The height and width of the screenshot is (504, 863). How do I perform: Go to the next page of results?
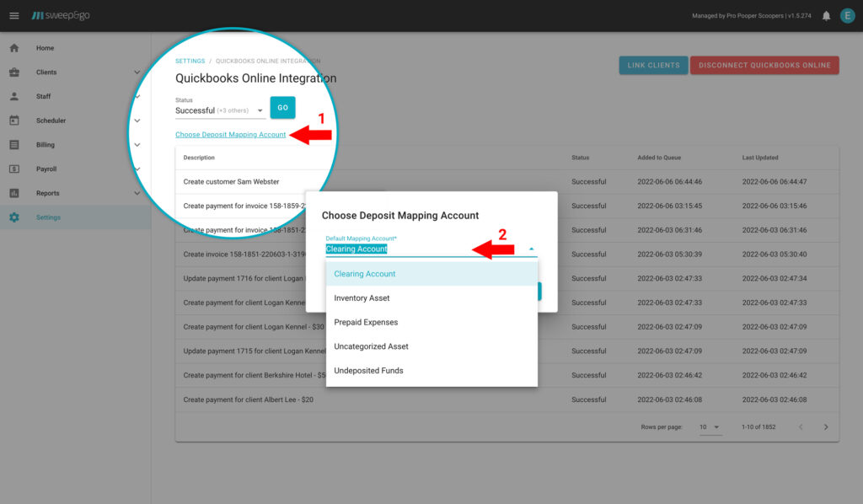pos(824,427)
